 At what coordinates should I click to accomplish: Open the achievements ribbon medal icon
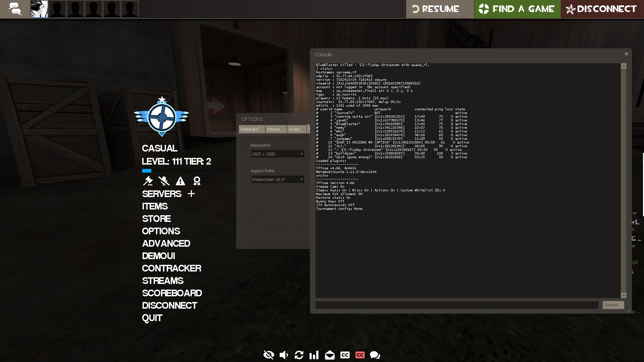197,181
